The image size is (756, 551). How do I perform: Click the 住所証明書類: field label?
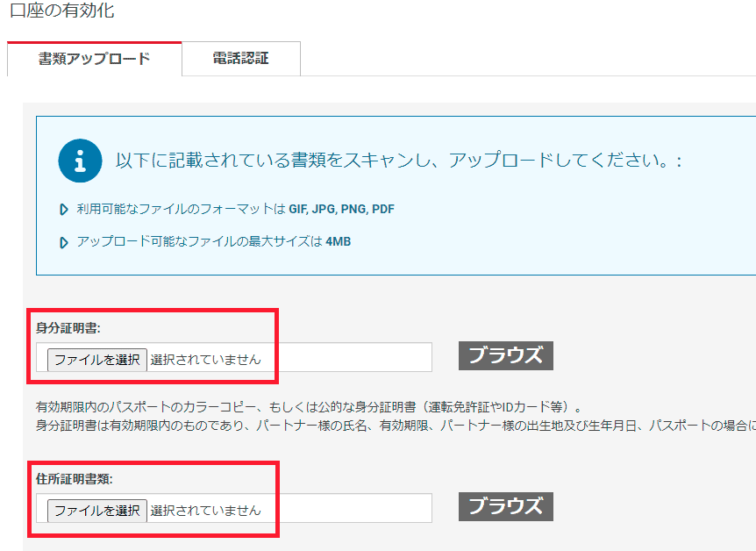tap(75, 479)
